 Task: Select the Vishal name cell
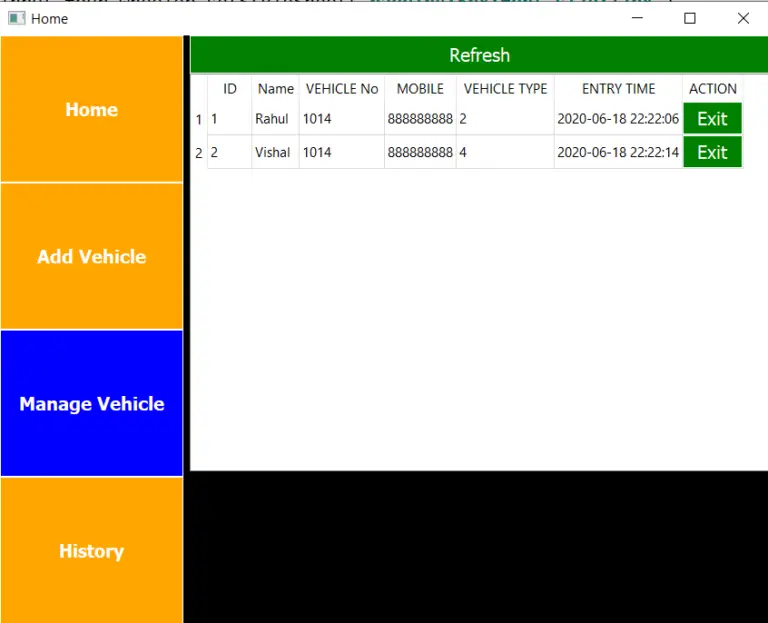[276, 152]
